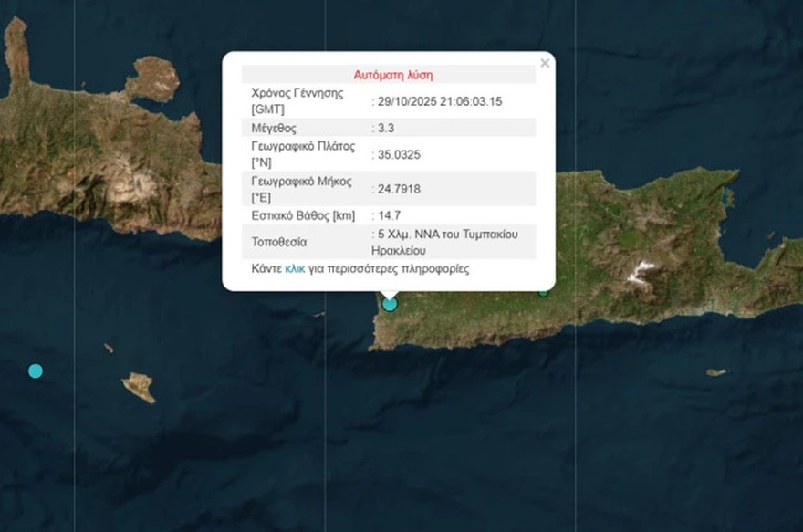The height and width of the screenshot is (532, 803).
Task: Click the red Αυτόματη λύση popup title
Action: [x=392, y=74]
